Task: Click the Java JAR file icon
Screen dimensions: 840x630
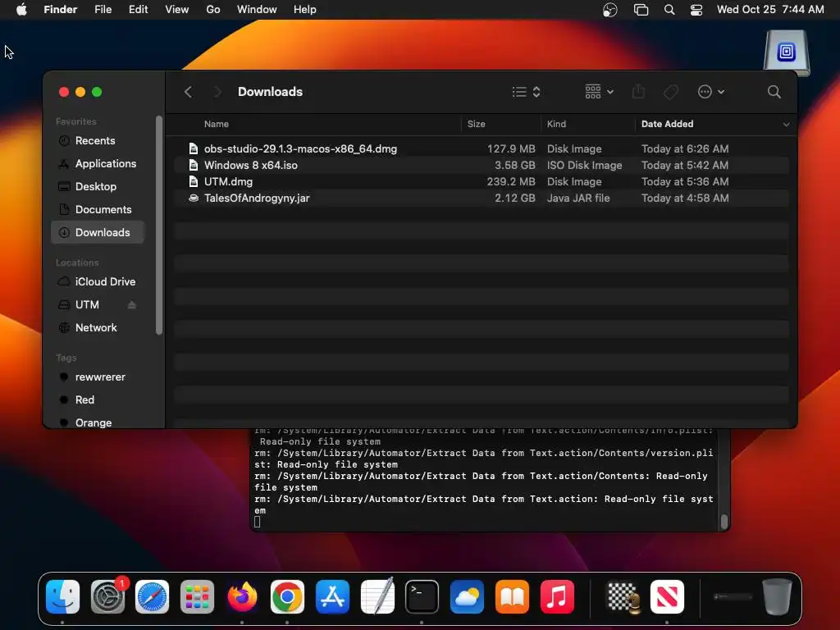Action: point(194,198)
